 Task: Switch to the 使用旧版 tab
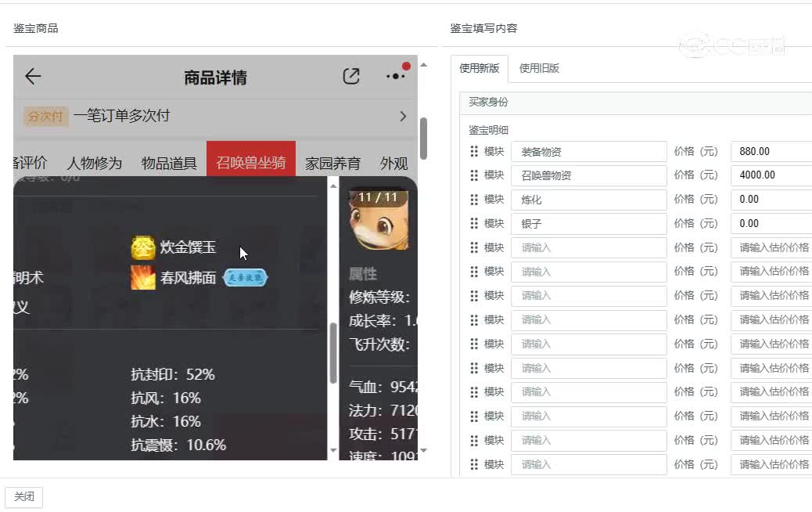(x=539, y=68)
